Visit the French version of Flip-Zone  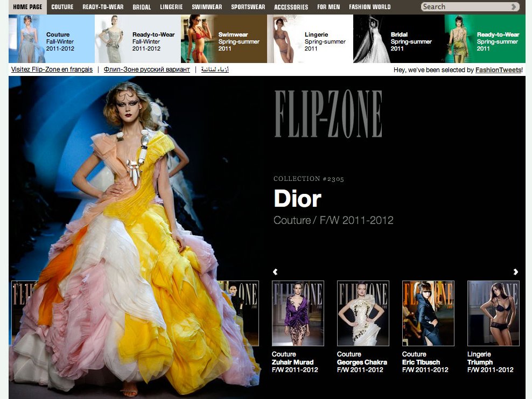pyautogui.click(x=52, y=69)
